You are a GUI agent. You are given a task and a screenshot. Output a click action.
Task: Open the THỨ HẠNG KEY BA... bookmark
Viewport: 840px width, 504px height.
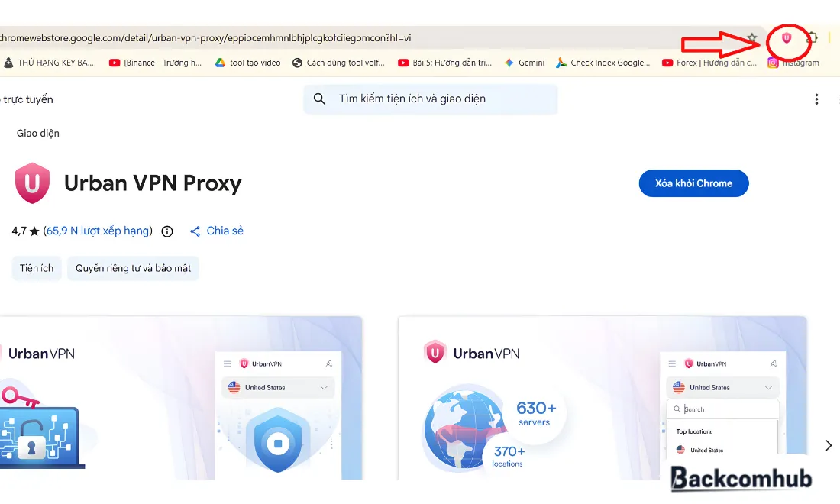click(50, 63)
